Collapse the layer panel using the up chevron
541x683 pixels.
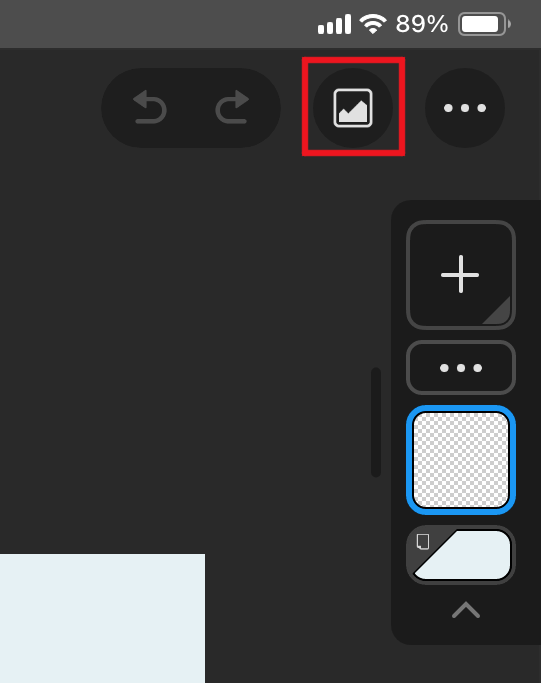pos(466,610)
